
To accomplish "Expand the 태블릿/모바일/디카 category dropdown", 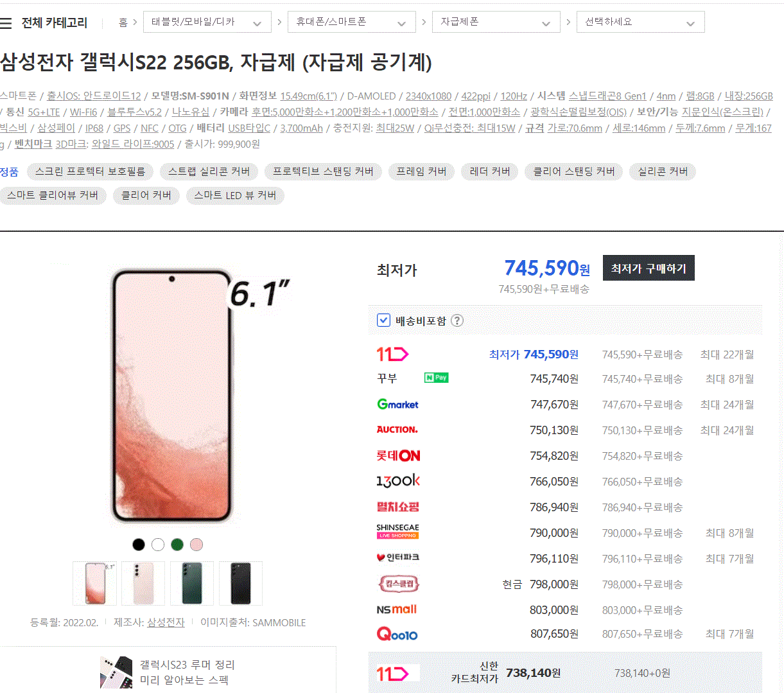I will (x=207, y=22).
